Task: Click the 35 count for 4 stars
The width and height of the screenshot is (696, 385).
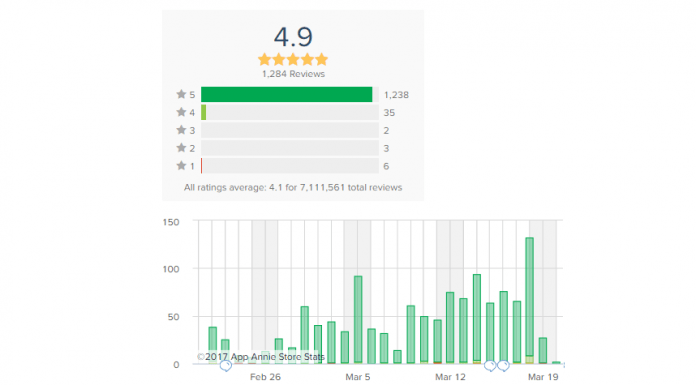Action: 389,113
